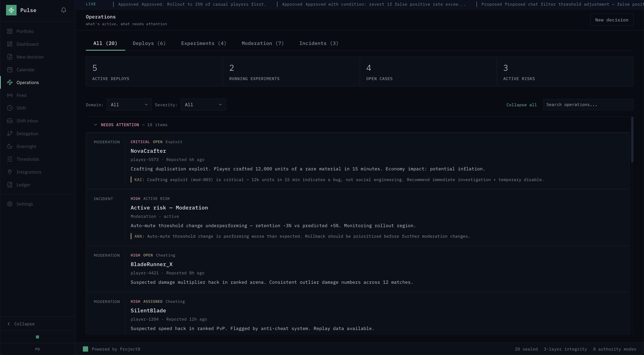Switch to the Experiments (4) tab
Image resolution: width=644 pixels, height=355 pixels.
coord(204,43)
